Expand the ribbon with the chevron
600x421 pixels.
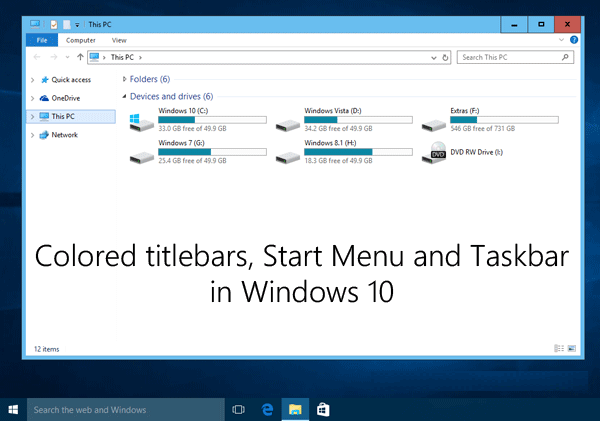(561, 40)
